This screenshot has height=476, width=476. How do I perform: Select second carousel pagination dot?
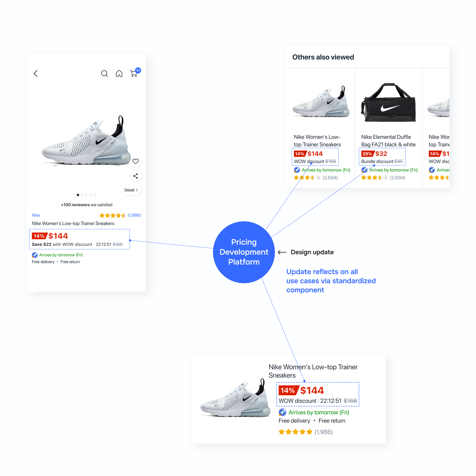82,195
